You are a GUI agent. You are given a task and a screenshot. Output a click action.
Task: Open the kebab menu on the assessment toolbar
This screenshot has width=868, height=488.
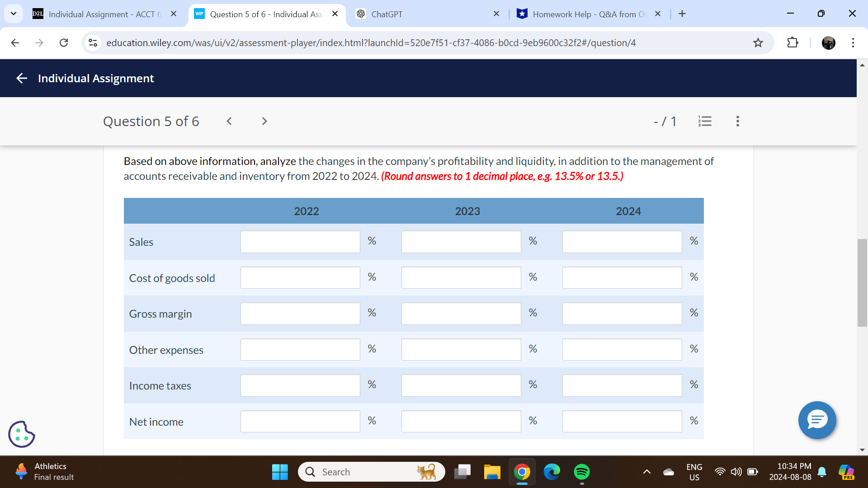pyautogui.click(x=737, y=121)
